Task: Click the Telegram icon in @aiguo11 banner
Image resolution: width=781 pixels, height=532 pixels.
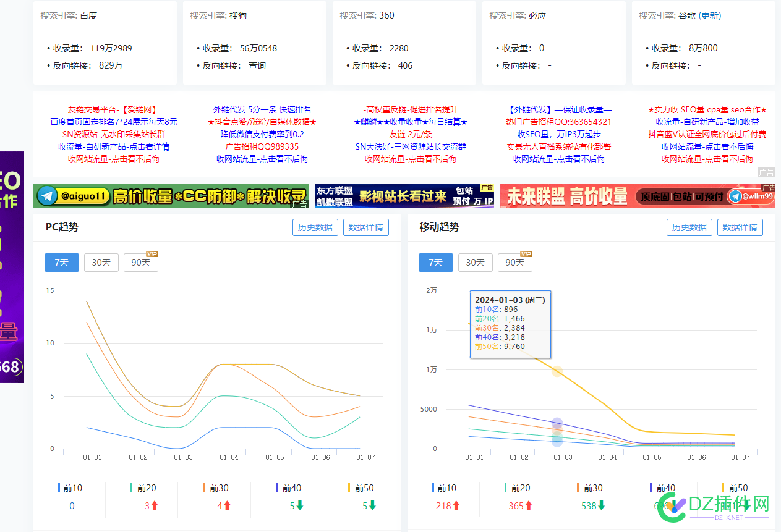Action: click(x=46, y=196)
